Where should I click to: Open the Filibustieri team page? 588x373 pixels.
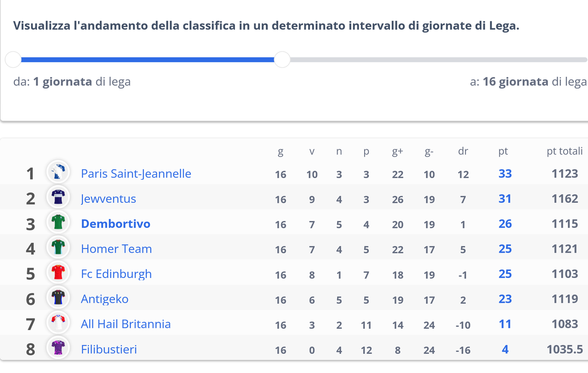click(109, 350)
